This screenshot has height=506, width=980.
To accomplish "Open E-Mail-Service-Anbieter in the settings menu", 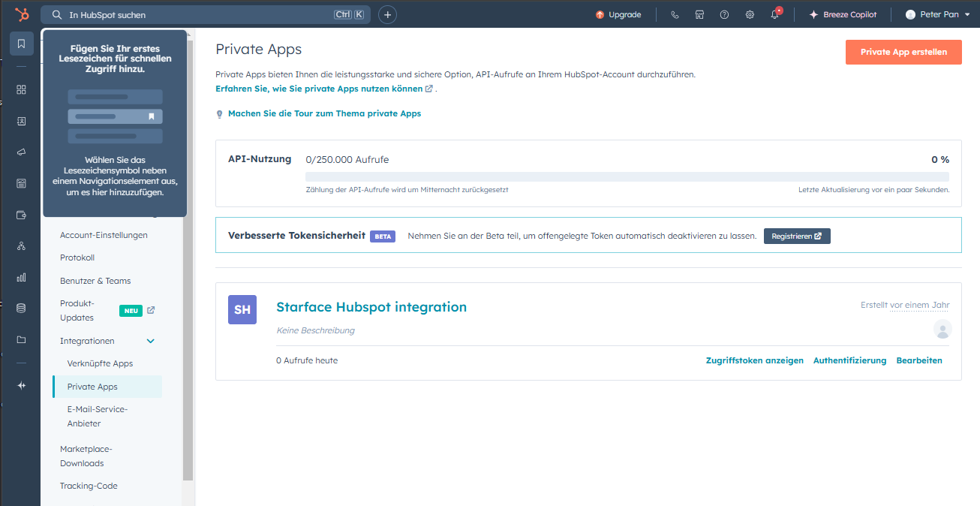I will 96,416.
